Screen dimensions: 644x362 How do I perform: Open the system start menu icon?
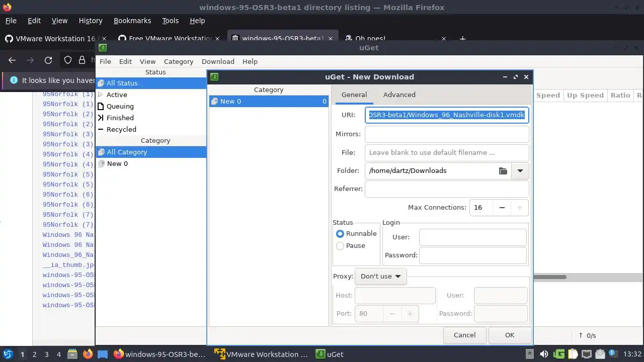(8, 354)
